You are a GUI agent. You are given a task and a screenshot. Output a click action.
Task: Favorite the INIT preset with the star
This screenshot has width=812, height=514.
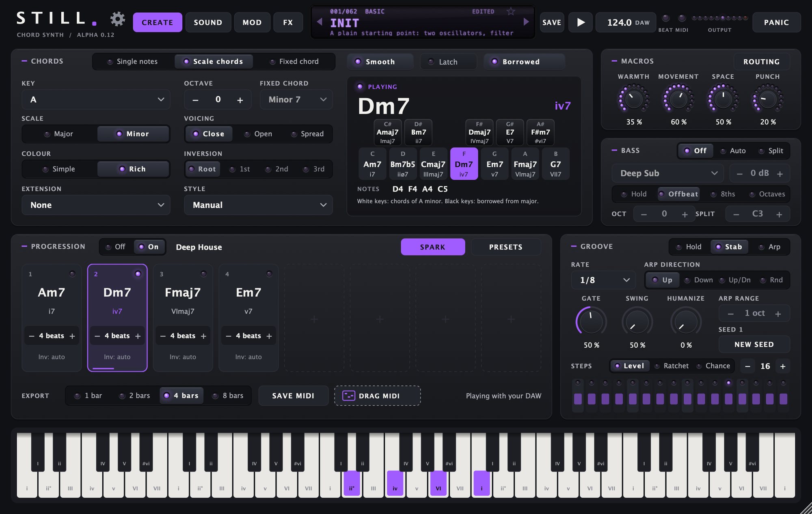[511, 11]
